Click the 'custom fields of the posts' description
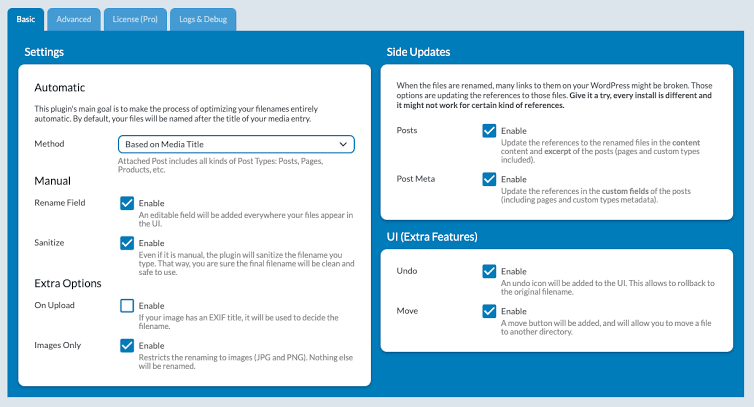Viewport: 754px width, 407px height. pos(596,195)
